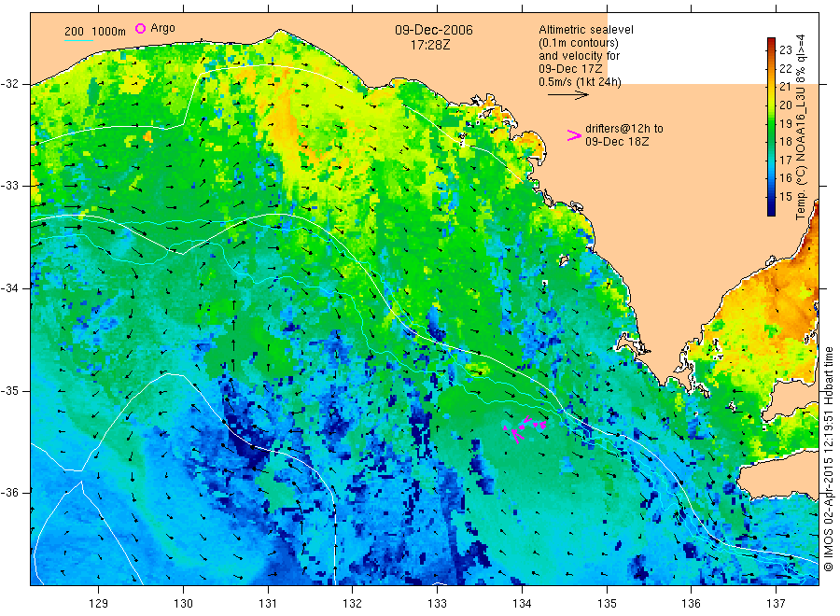The height and width of the screenshot is (616, 840).
Task: Click the colorbar value 15
Action: [785, 197]
